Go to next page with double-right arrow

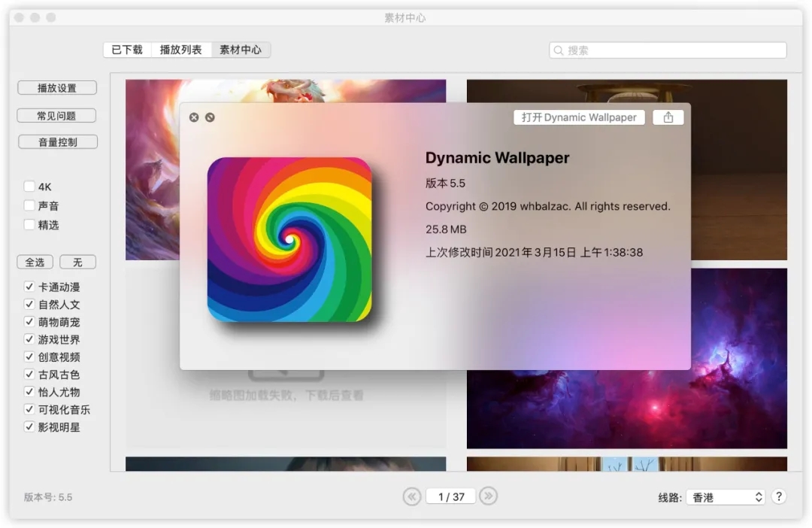tap(489, 496)
